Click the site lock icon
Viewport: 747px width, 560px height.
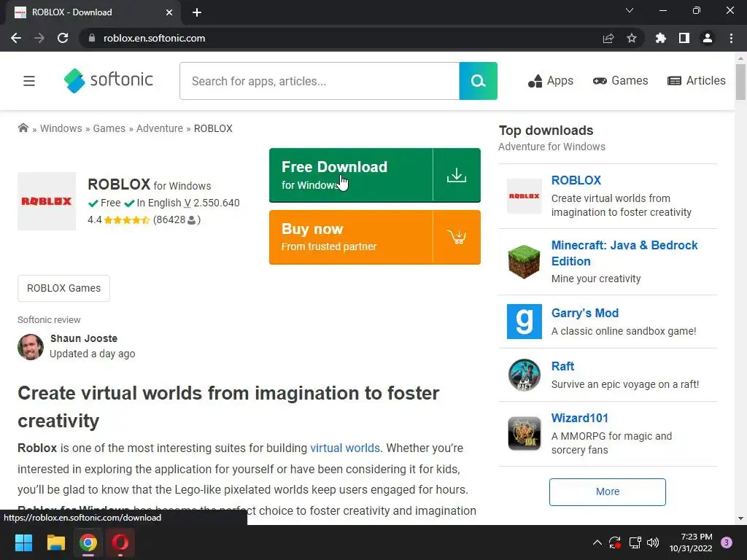[x=92, y=38]
